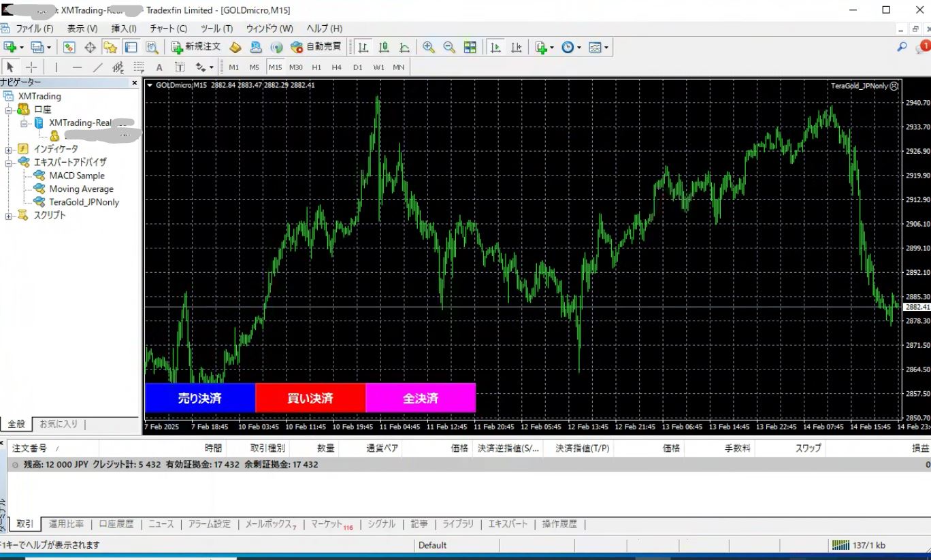931x560 pixels.
Task: Zoom in on the chart
Action: 429,47
